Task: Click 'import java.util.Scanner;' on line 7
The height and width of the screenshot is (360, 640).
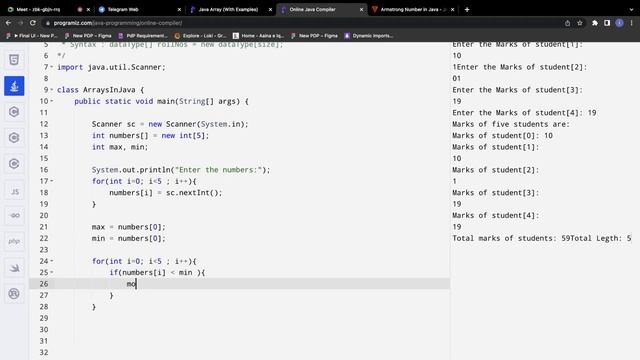Action: point(111,67)
